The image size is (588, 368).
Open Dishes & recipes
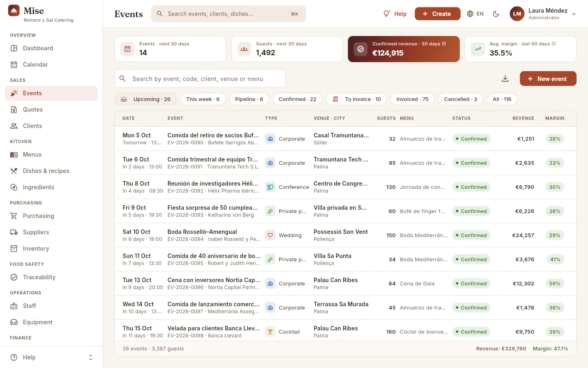51,171
